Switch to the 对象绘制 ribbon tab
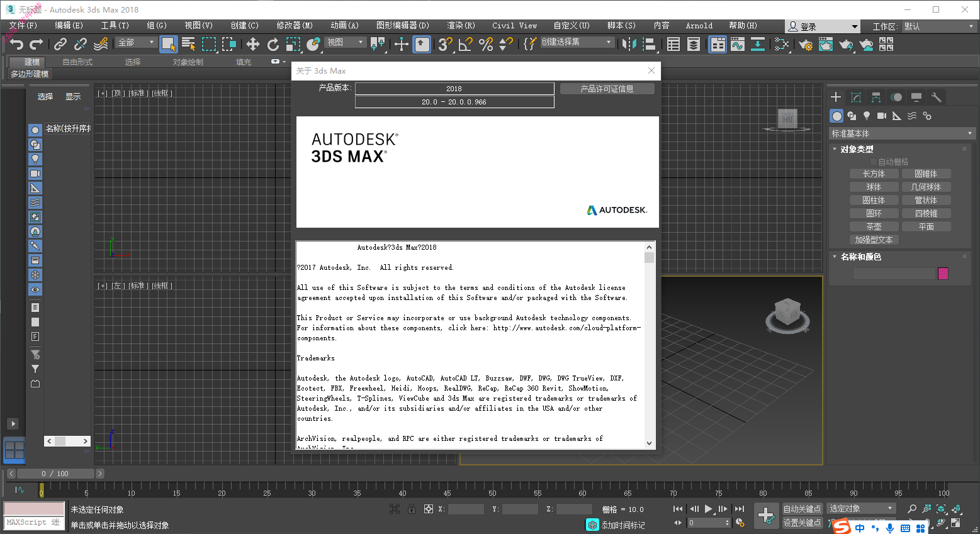Viewport: 980px width, 534px height. coord(188,62)
